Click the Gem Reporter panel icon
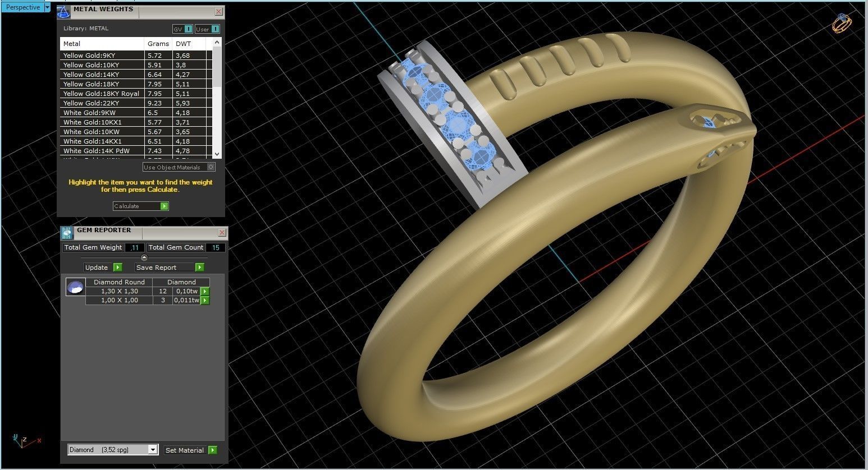 (67, 233)
